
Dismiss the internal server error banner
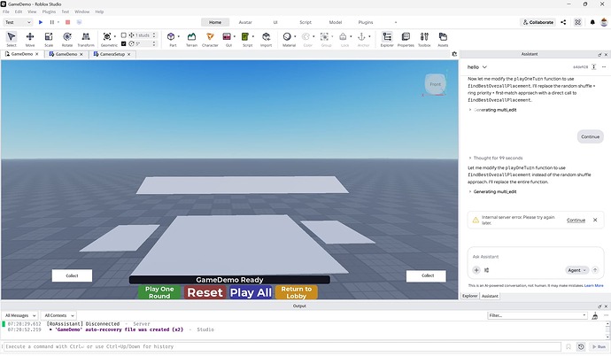(595, 220)
